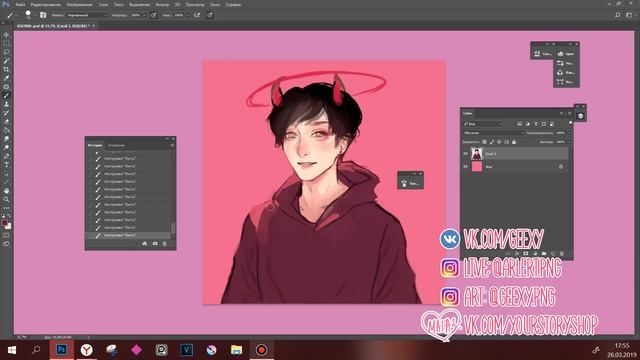Swap foreground and background colors
This screenshot has height=360, width=640.
(x=9, y=216)
